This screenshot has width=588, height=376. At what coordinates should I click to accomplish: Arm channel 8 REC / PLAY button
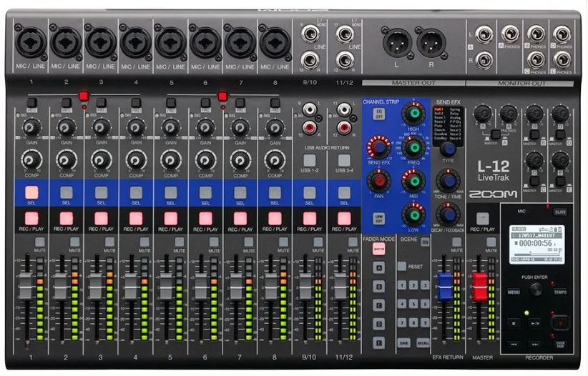(275, 218)
